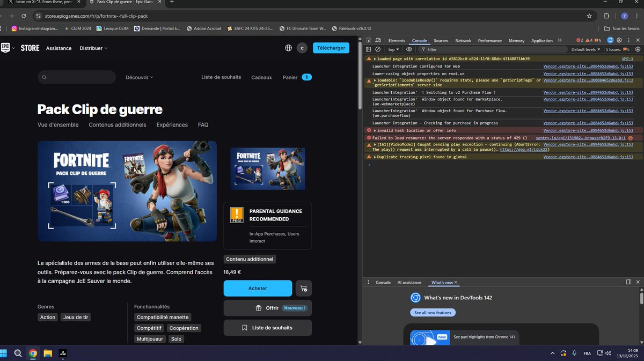Open DevTools settings gear in top toolbar
The image size is (644, 361).
click(x=619, y=40)
